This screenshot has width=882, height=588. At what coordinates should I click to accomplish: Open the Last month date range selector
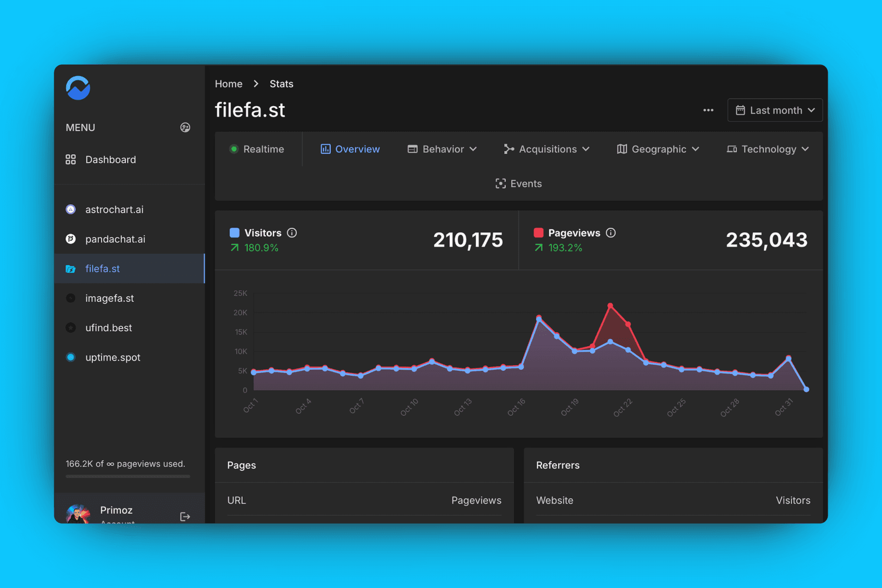775,110
